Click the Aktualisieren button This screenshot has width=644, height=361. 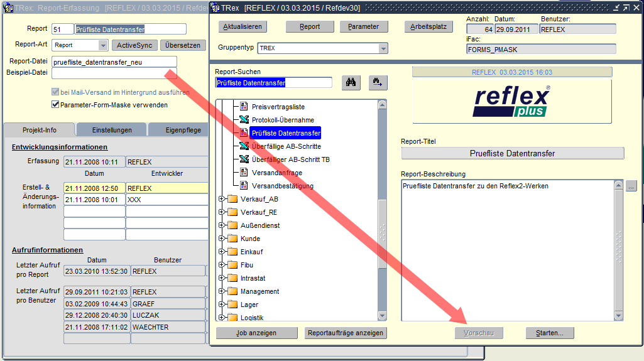click(x=243, y=27)
